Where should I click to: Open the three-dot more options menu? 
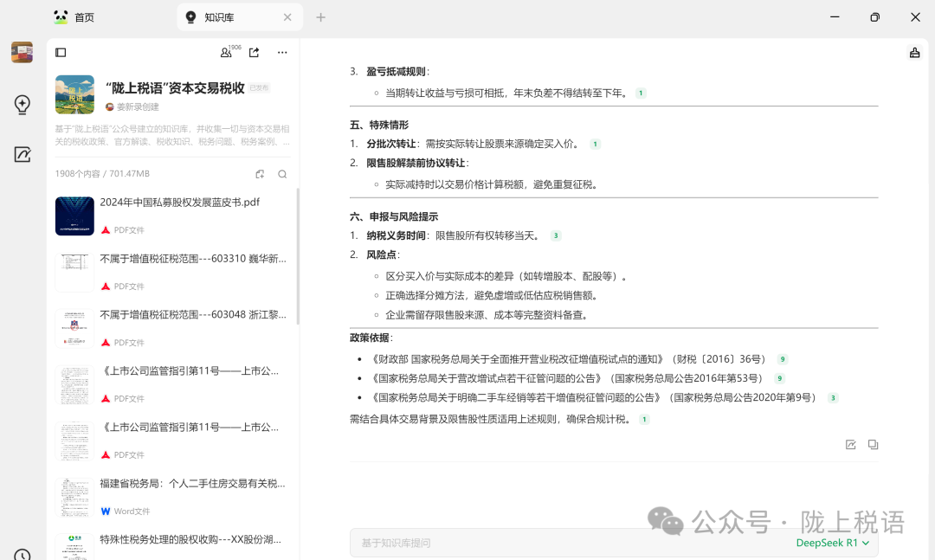[282, 53]
